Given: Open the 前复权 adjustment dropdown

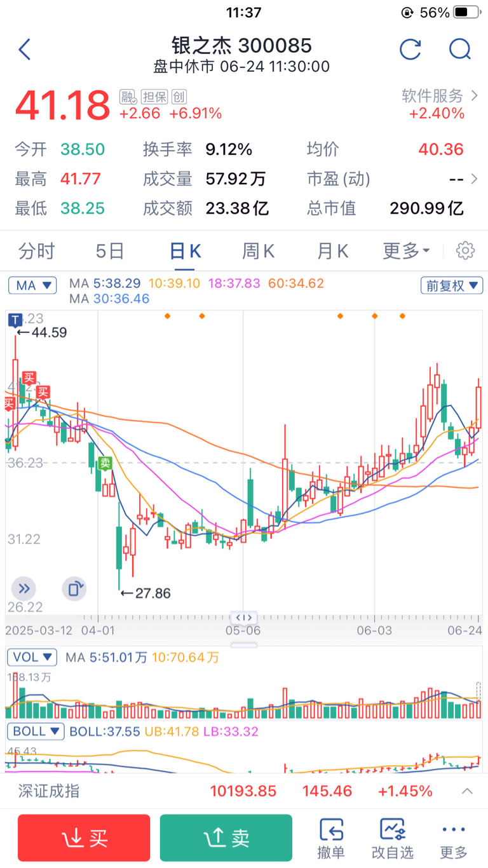Looking at the screenshot, I should pos(452,285).
